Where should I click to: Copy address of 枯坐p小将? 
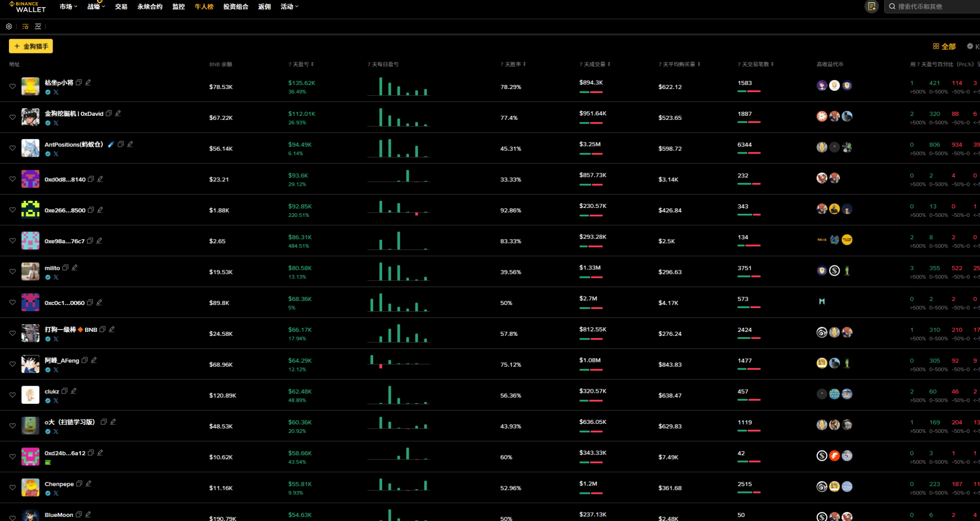79,82
